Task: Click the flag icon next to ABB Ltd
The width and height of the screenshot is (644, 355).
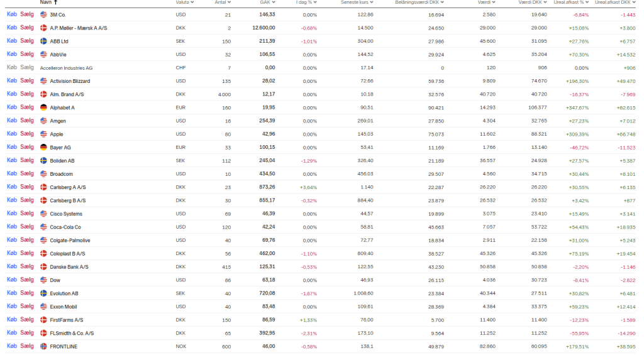Action: coord(43,41)
